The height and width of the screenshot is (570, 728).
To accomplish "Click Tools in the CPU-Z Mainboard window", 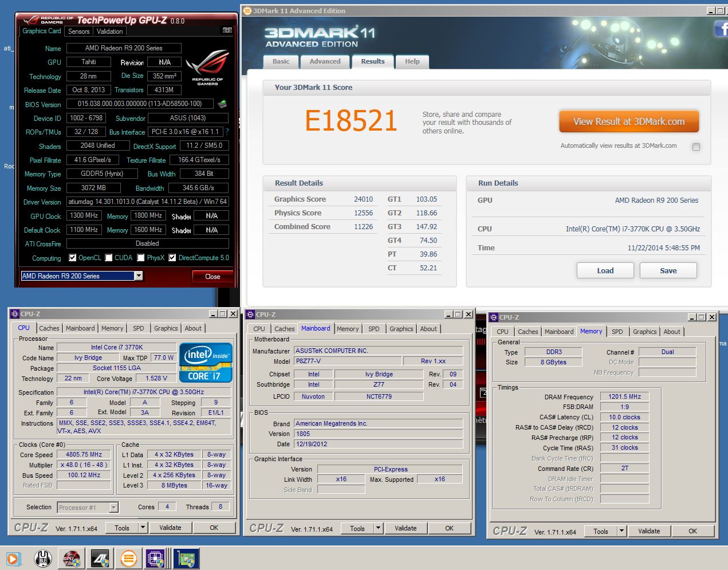I will pyautogui.click(x=357, y=528).
